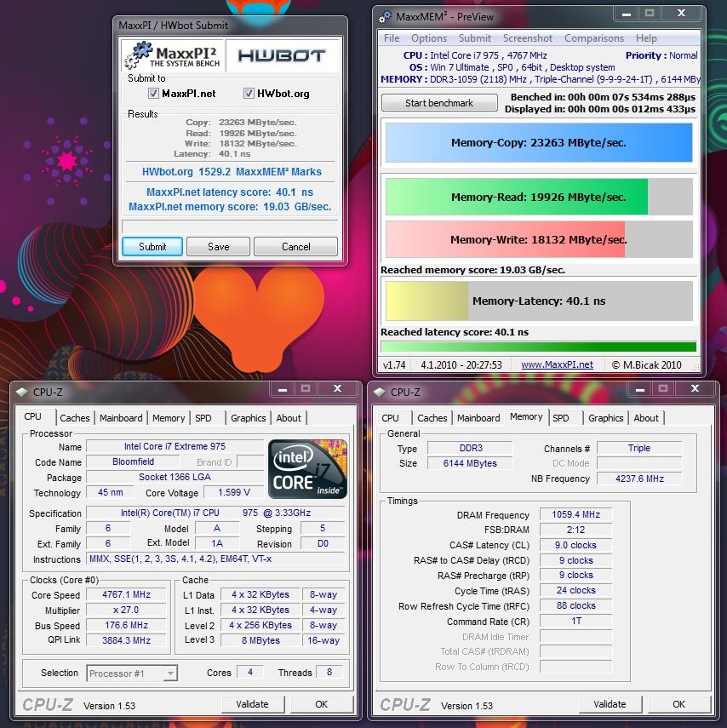This screenshot has height=728, width=727.
Task: Switch to SPD tab in right CPU-Z
Action: tap(561, 418)
